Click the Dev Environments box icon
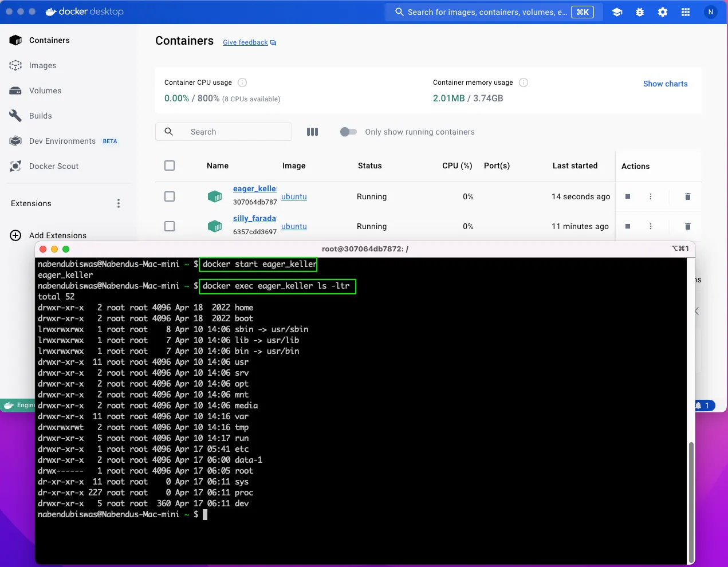This screenshot has width=728, height=567. click(x=15, y=141)
